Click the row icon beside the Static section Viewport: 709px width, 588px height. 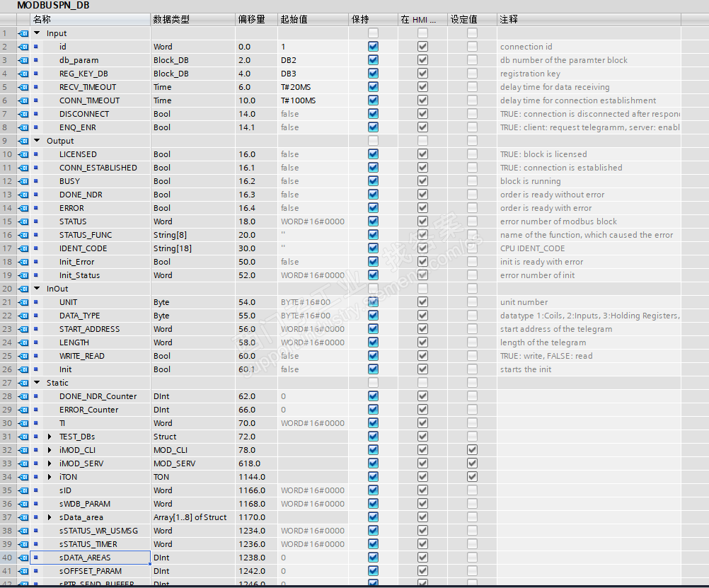pyautogui.click(x=23, y=383)
